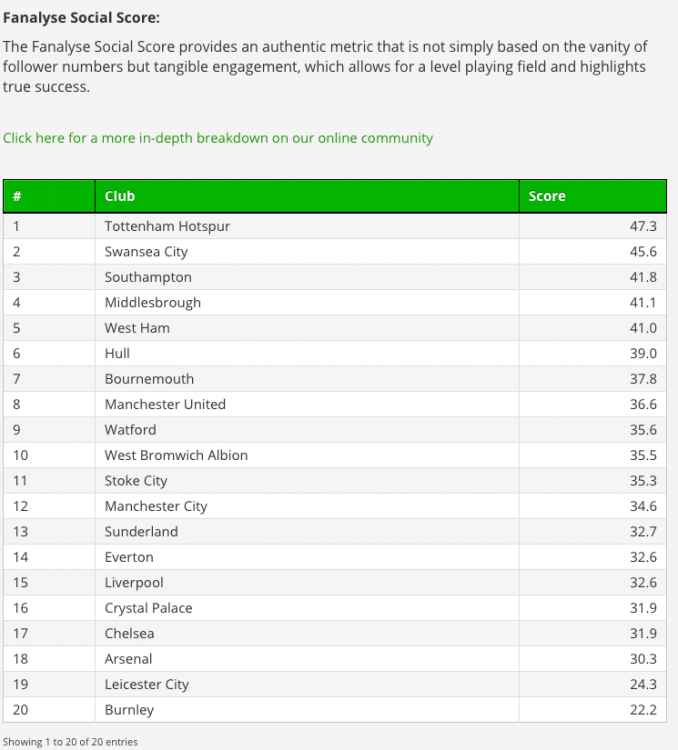Click the West Ham entry

[x=137, y=328]
